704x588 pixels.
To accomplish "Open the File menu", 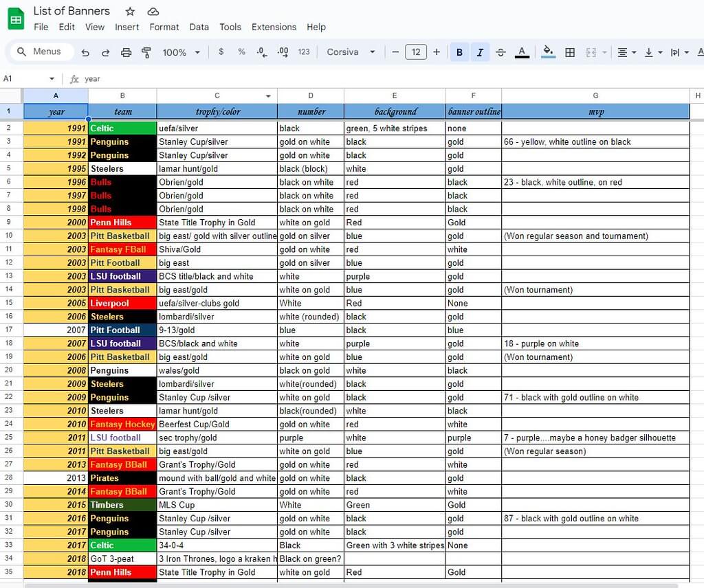I will point(41,27).
